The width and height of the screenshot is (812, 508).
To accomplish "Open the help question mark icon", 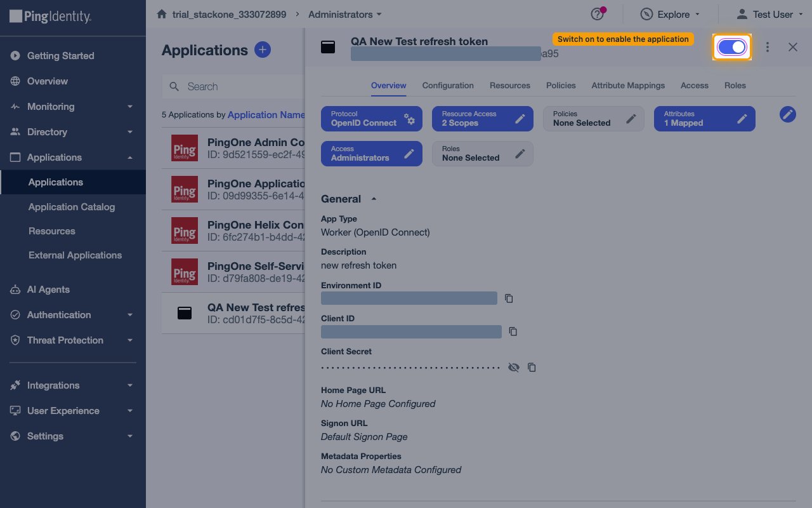I will [597, 14].
